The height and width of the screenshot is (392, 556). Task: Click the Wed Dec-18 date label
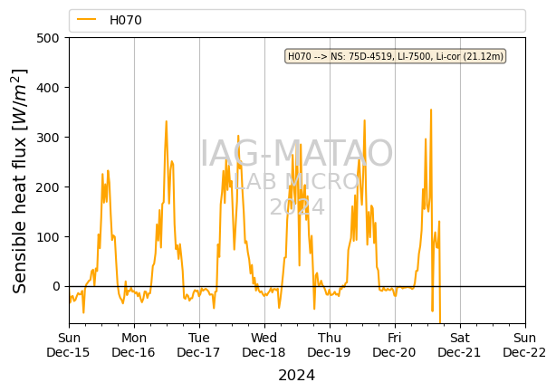(x=264, y=345)
